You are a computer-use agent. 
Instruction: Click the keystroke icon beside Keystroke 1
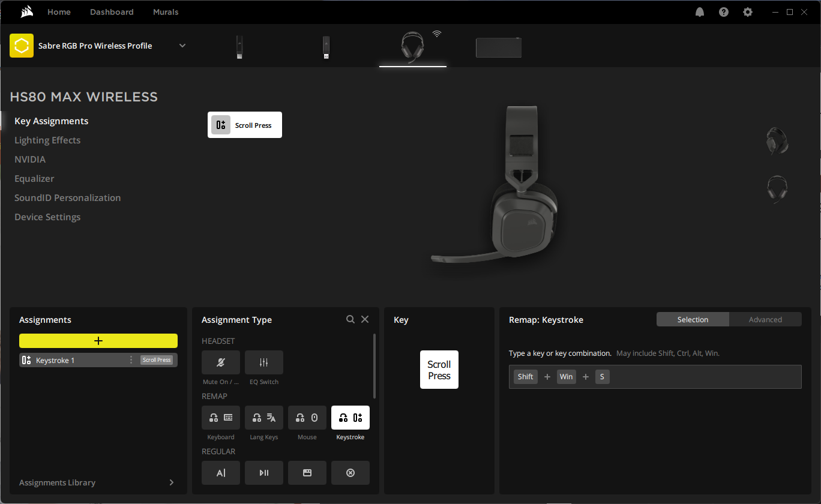tap(26, 360)
